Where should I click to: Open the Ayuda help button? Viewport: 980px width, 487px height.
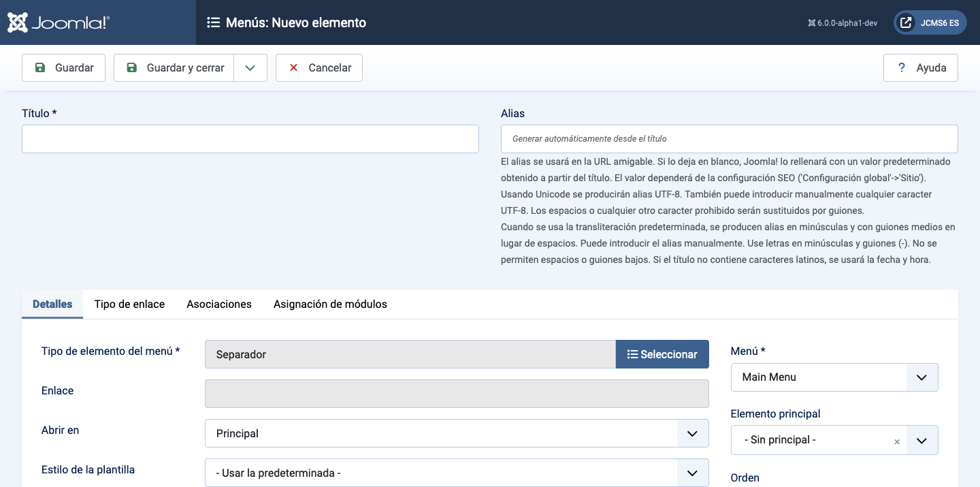tap(921, 67)
